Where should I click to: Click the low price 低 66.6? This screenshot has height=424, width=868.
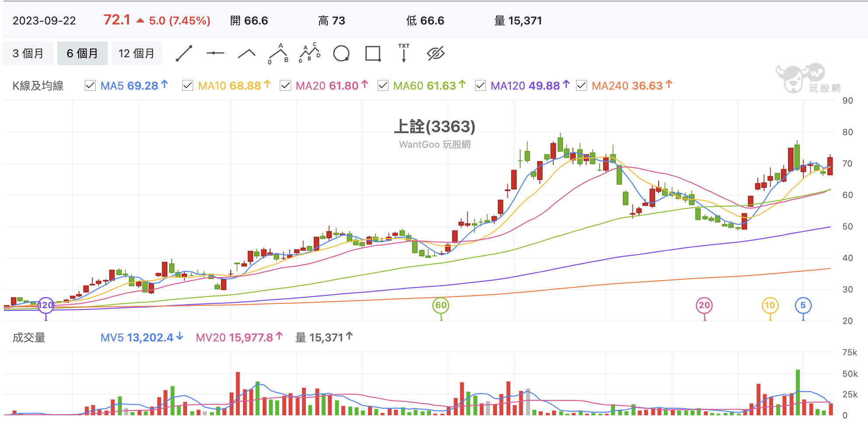(x=425, y=21)
